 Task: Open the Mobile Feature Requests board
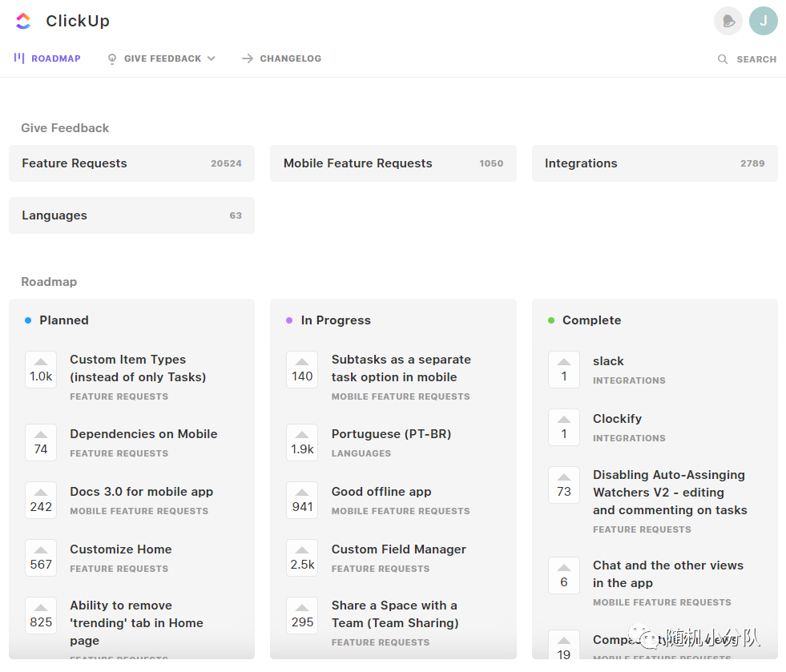point(393,163)
